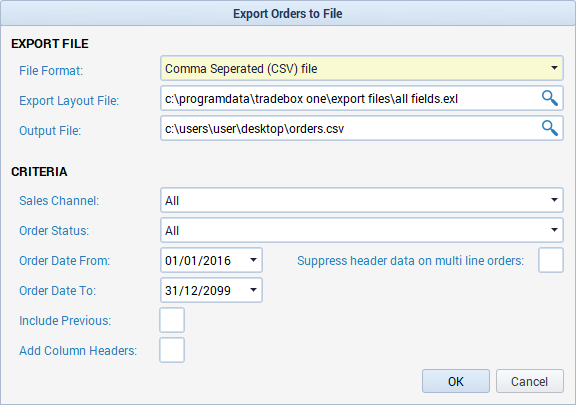This screenshot has width=576, height=405.
Task: Open the Order Date From calendar arrow
Action: [x=253, y=260]
